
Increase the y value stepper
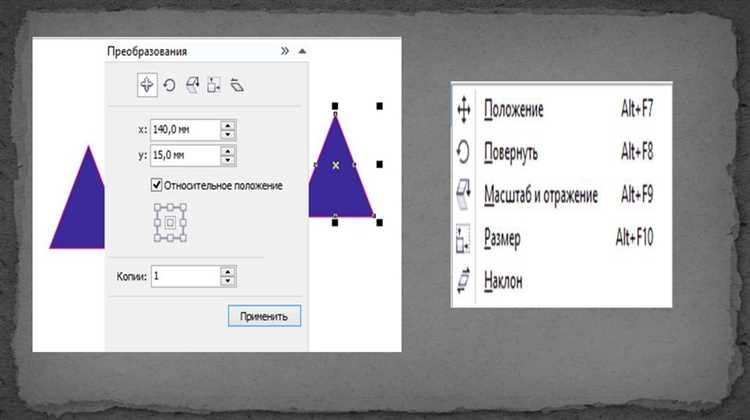coord(228,151)
